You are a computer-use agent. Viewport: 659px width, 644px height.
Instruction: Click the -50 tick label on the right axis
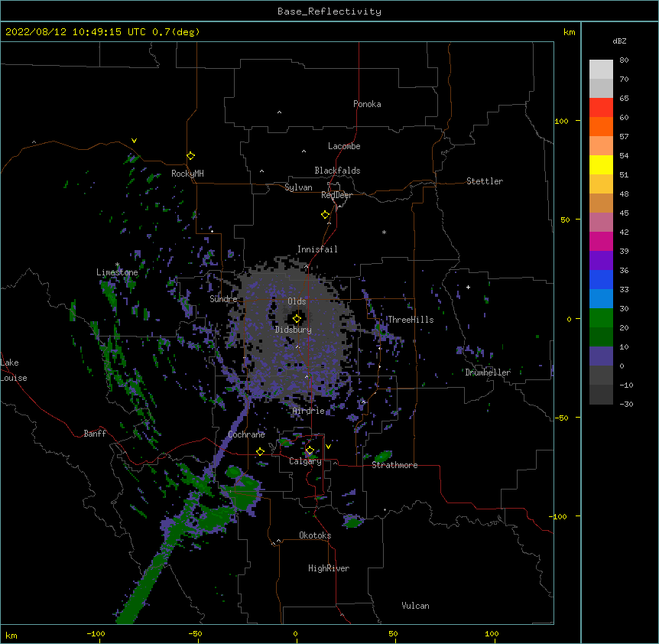coord(561,418)
